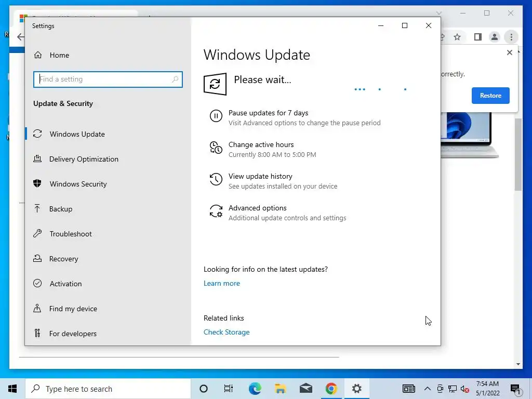The image size is (532, 399).
Task: Open the Windows Start menu
Action: [12, 389]
